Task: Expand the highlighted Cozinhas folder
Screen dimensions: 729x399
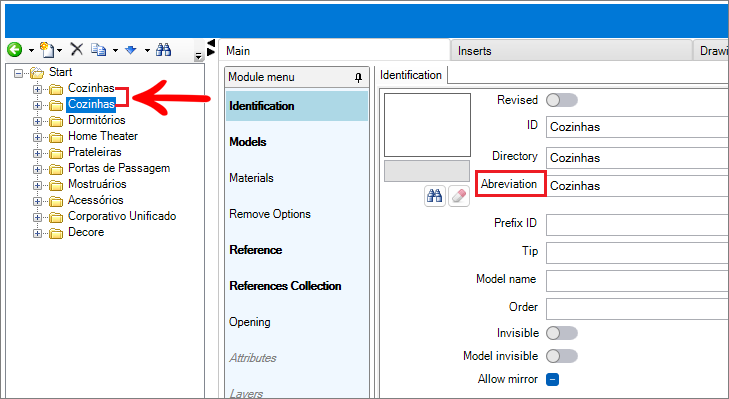Action: pos(37,105)
